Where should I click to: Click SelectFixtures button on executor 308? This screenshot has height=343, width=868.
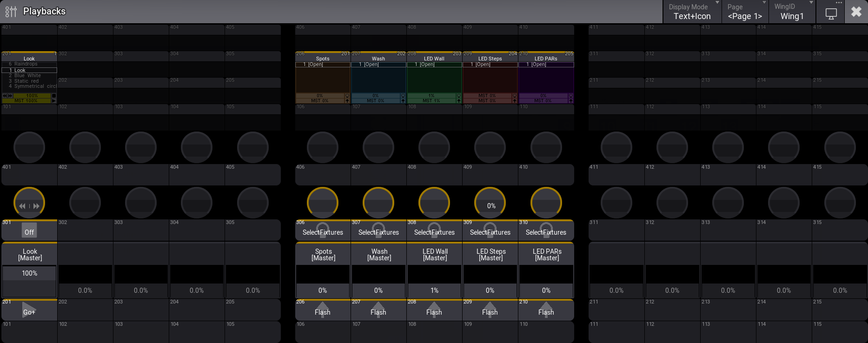[x=434, y=230]
